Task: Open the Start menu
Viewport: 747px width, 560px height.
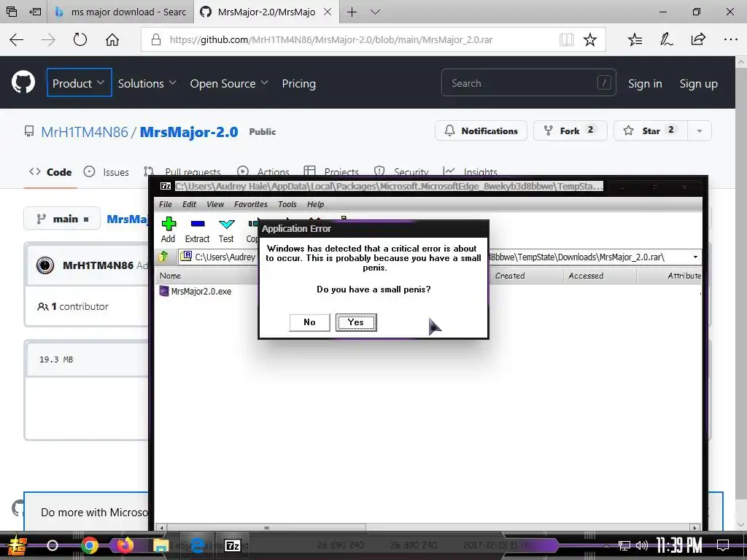Action: (x=17, y=545)
